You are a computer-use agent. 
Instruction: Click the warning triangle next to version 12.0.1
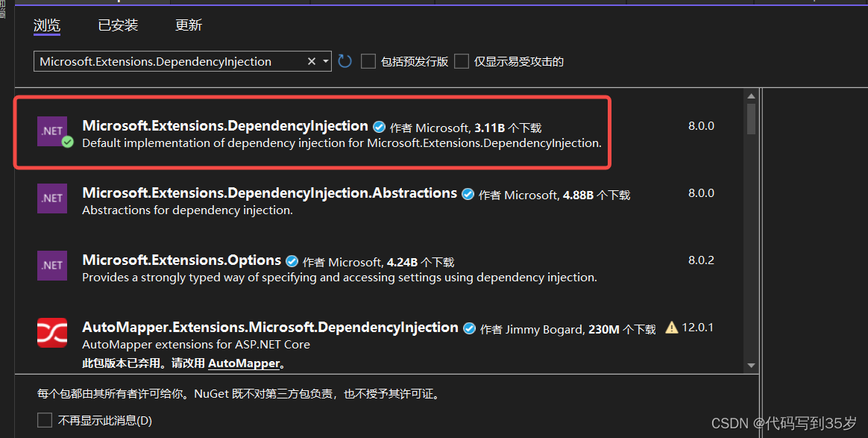(670, 327)
